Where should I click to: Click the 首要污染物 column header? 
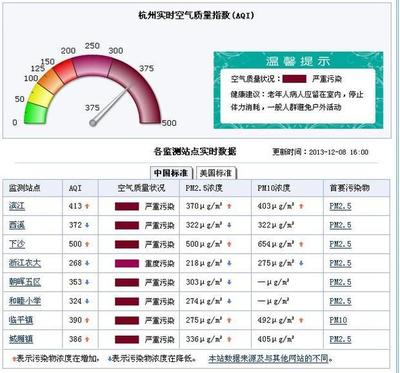(349, 188)
